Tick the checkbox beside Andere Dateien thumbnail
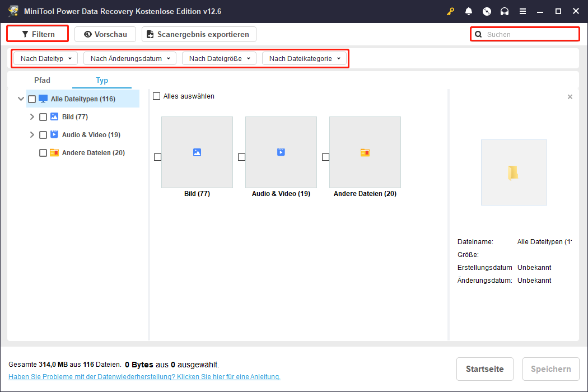Screen dimensions: 588x392 pos(325,157)
